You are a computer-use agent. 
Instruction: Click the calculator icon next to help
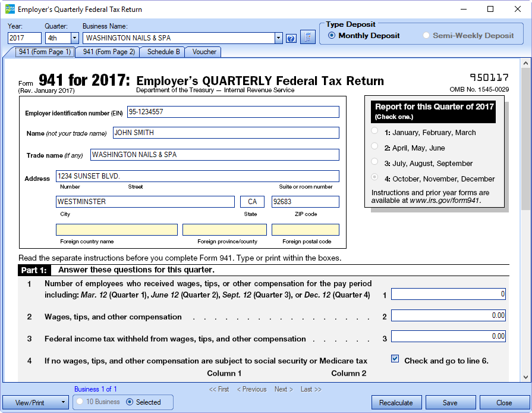click(x=307, y=38)
